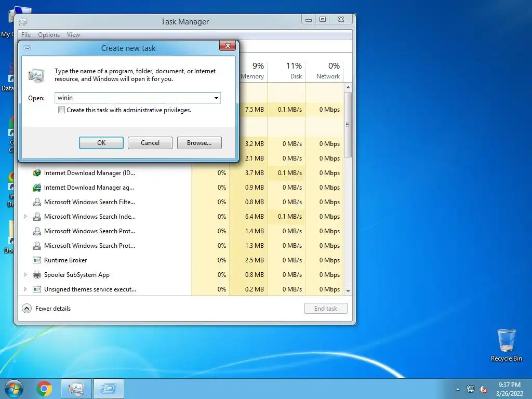Cancel the Create new task dialog
Viewport: 532px width, 399px height.
[150, 143]
